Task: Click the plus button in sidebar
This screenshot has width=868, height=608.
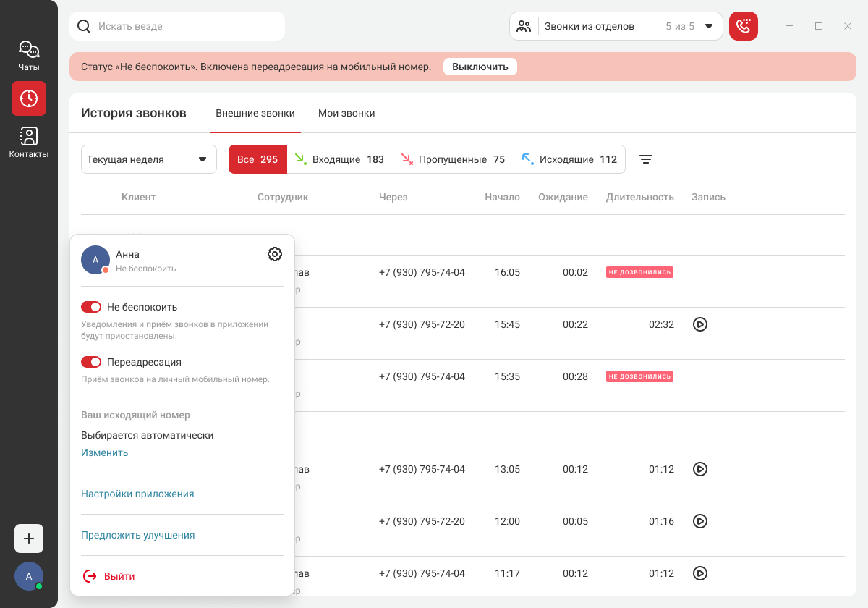Action: (29, 539)
